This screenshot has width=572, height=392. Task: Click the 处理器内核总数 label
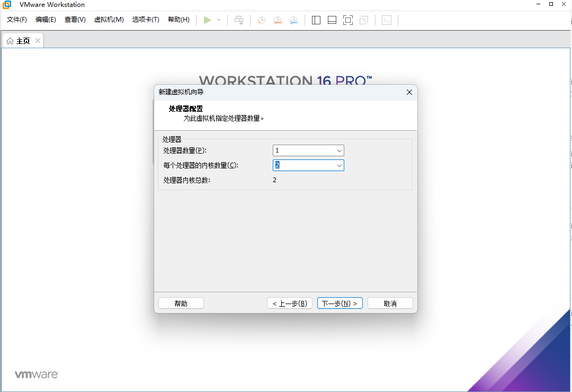tap(187, 180)
